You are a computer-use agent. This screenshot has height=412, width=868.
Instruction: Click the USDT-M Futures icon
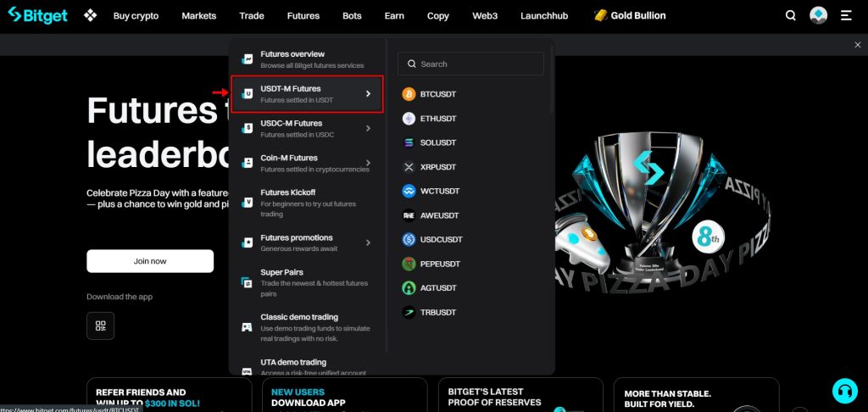[x=247, y=94]
